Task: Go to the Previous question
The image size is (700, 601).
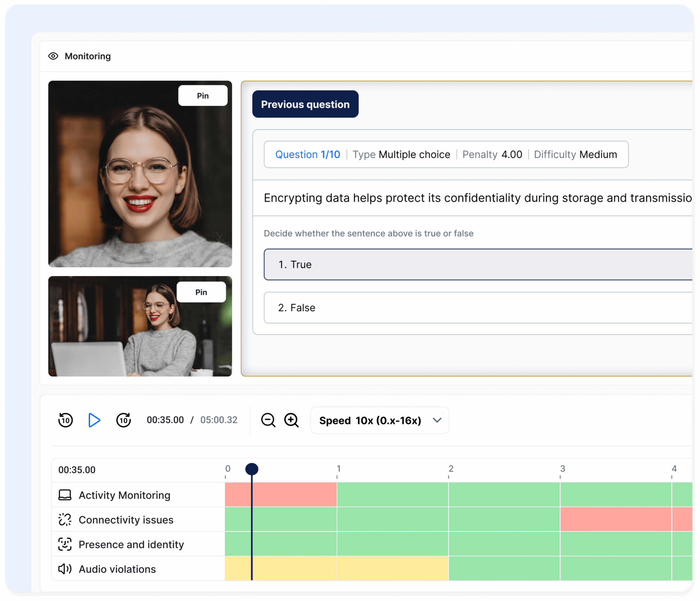Action: click(x=305, y=104)
